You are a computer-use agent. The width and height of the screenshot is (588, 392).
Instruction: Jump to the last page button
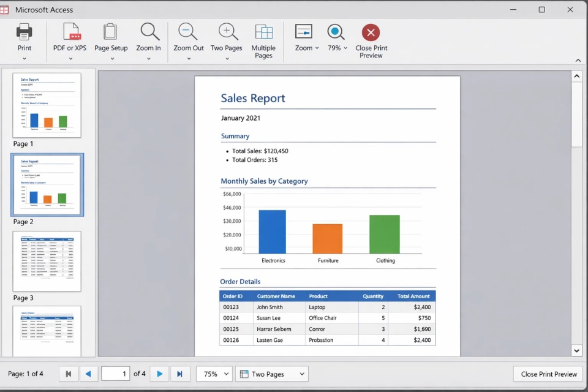click(179, 374)
